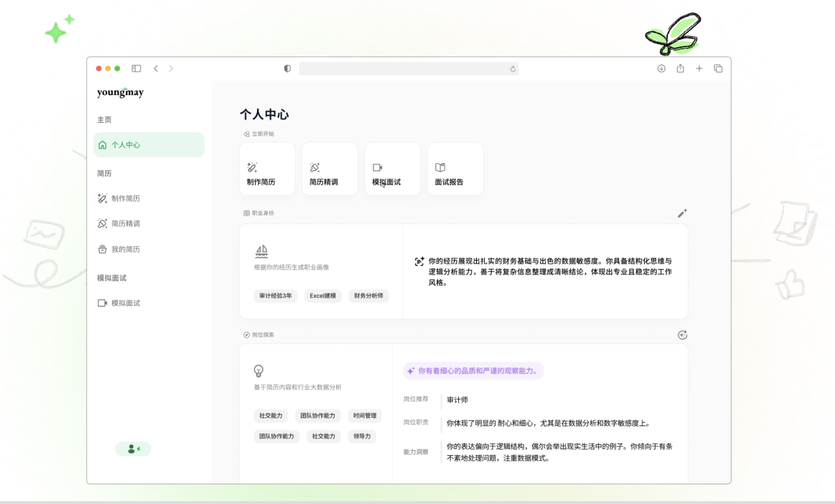Edit 职业身份 with the pencil icon
The width and height of the screenshot is (835, 504).
(x=682, y=213)
